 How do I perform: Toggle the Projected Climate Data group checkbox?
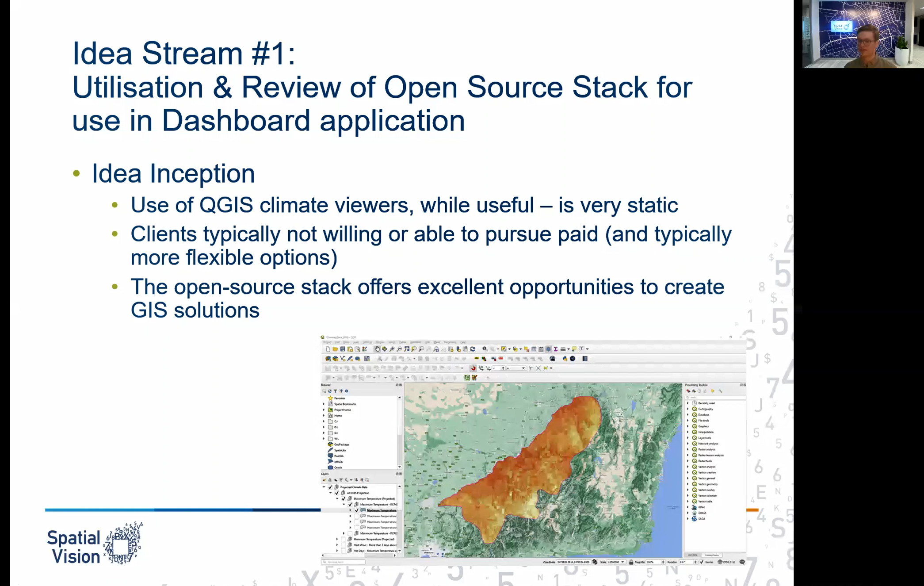coord(330,487)
